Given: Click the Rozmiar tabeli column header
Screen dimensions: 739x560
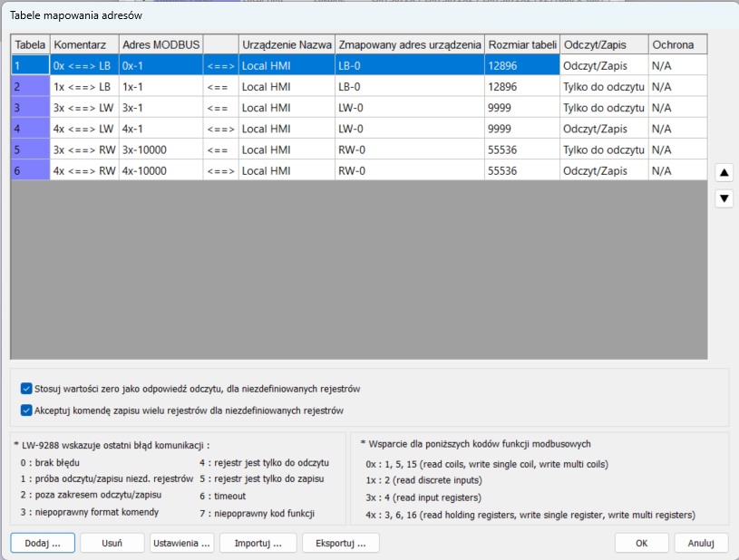Looking at the screenshot, I should point(521,44).
